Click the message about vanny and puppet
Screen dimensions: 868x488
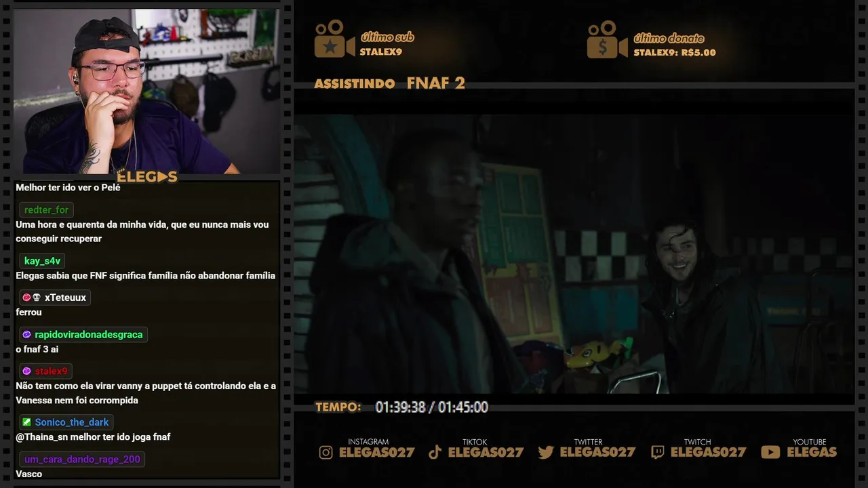pos(146,393)
